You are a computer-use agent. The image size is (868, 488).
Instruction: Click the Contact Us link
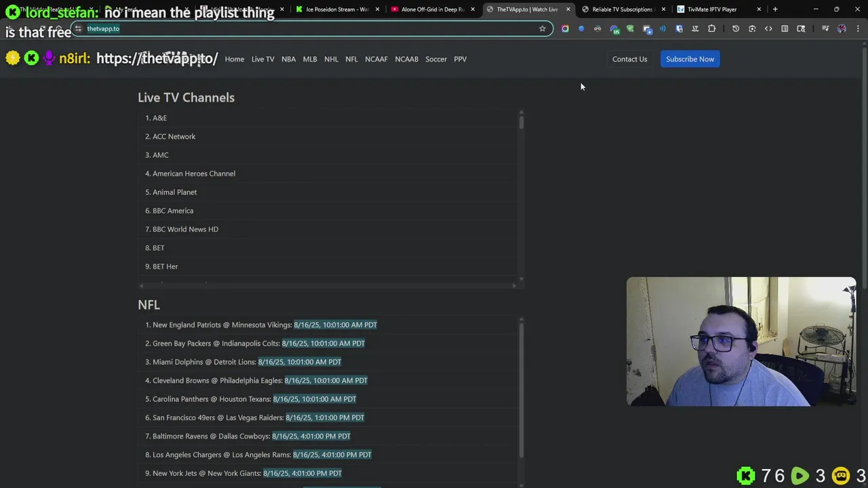(629, 59)
